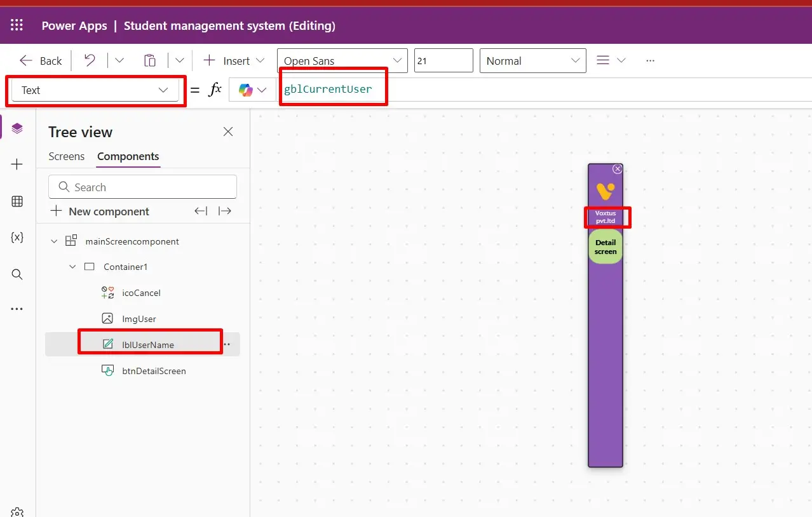Click the font size field showing 21

pyautogui.click(x=443, y=60)
